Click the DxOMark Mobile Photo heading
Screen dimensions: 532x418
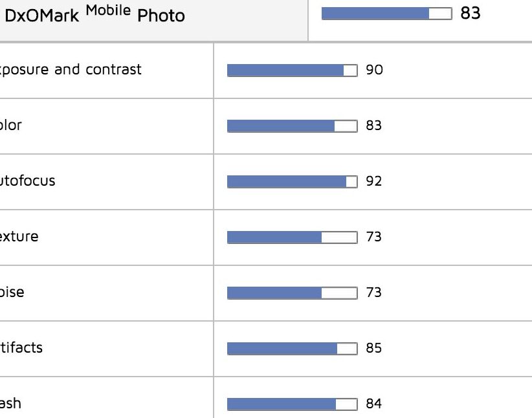[x=94, y=14]
